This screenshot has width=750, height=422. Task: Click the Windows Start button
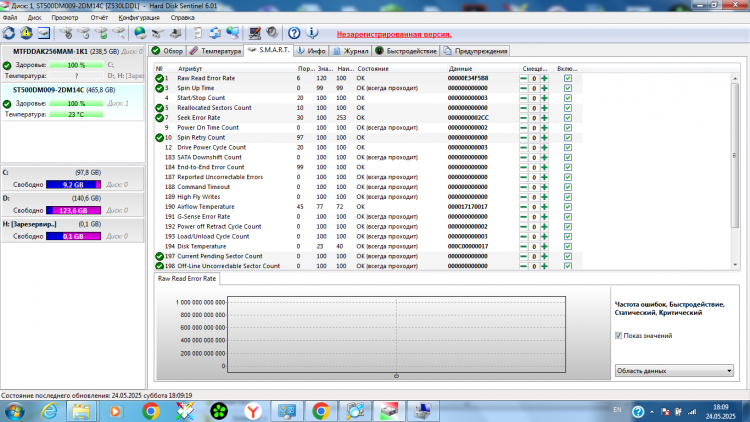coord(14,411)
